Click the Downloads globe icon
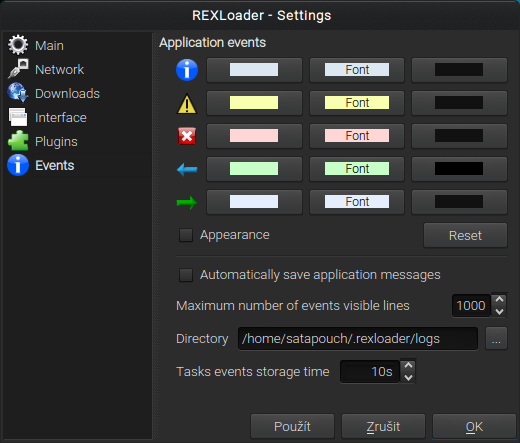Screen dimensions: 520x443 (x=18, y=93)
